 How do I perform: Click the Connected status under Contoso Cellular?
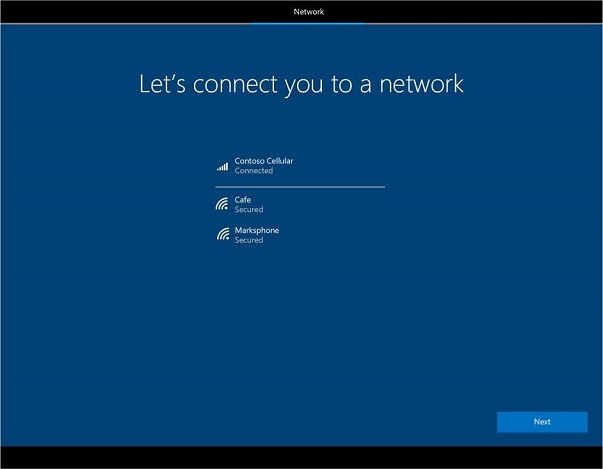tap(254, 171)
